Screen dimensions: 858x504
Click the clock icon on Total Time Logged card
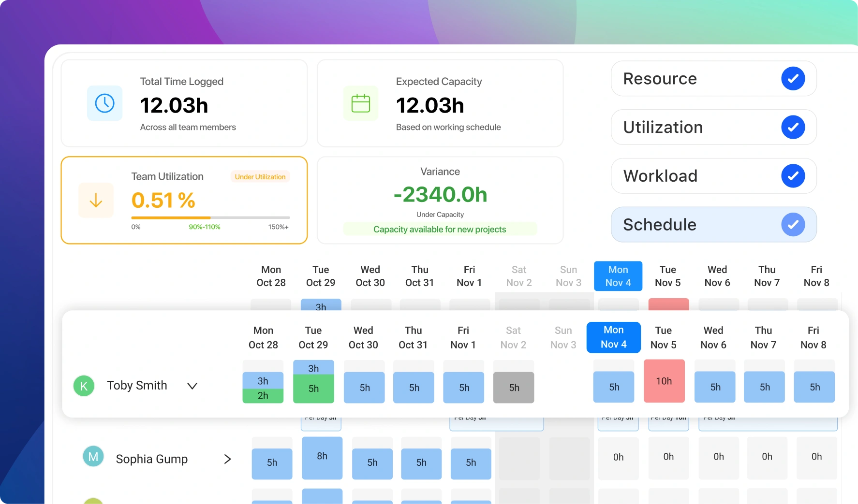104,103
